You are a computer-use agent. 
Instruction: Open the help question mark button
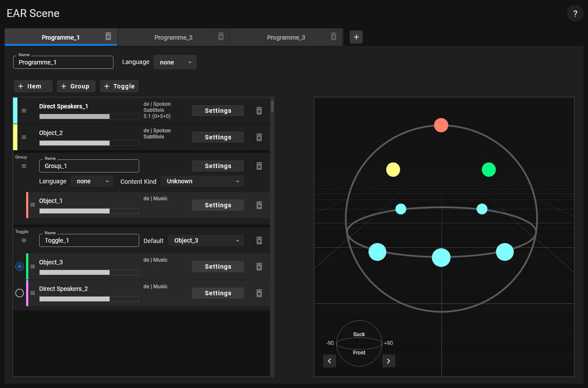coord(575,13)
